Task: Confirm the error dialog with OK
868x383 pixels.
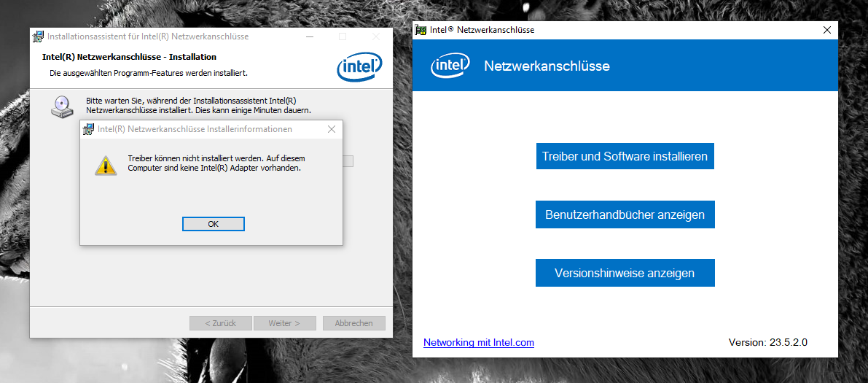Action: [213, 224]
